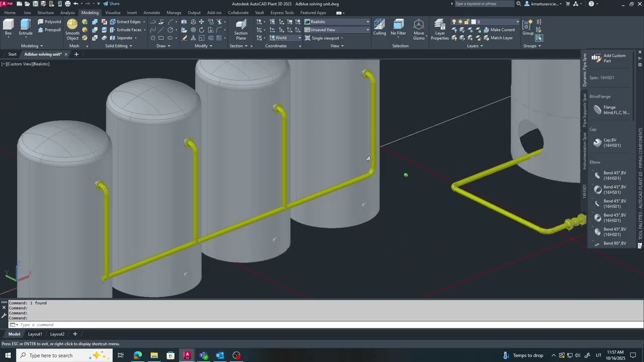Switch to the Annotate ribbon tab
Screen dimensions: 644x362
(x=151, y=13)
